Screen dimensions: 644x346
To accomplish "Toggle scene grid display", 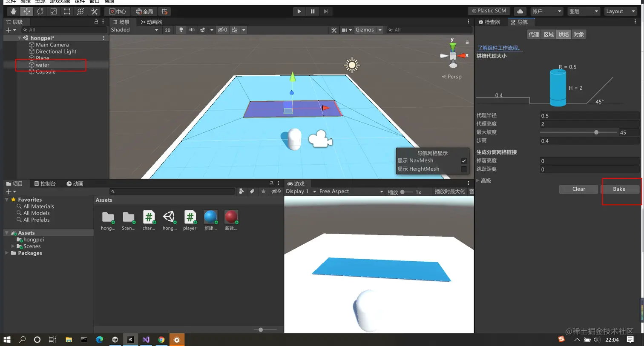I will click(x=235, y=30).
